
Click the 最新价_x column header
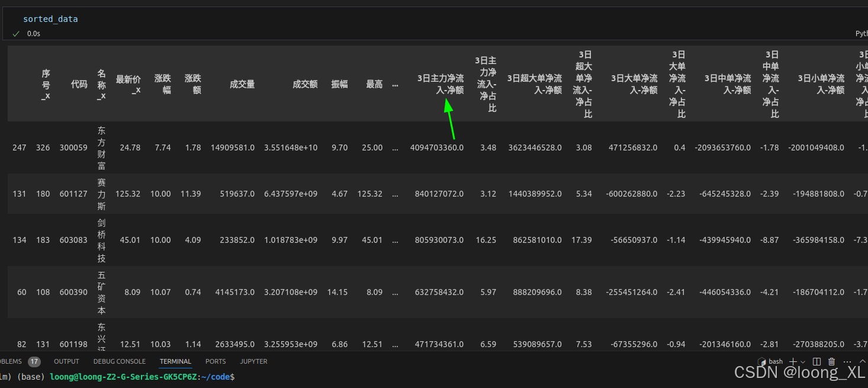tap(128, 84)
